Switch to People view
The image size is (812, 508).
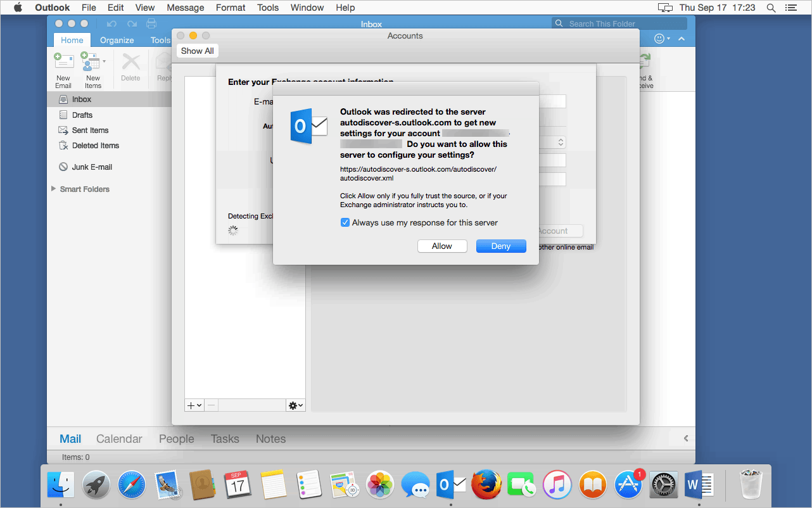tap(177, 439)
